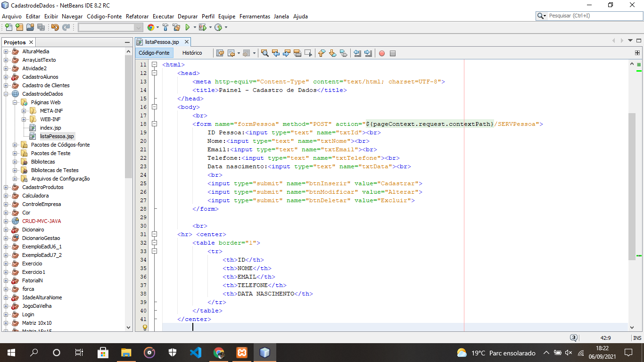Expand the AlturaMedia project node
The width and height of the screenshot is (644, 362).
click(7, 51)
